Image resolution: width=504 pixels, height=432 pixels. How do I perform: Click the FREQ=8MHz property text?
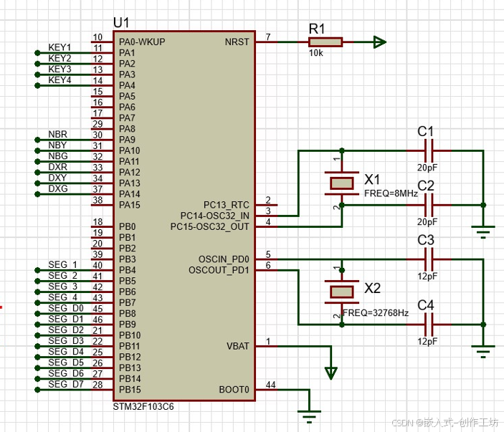tap(391, 193)
